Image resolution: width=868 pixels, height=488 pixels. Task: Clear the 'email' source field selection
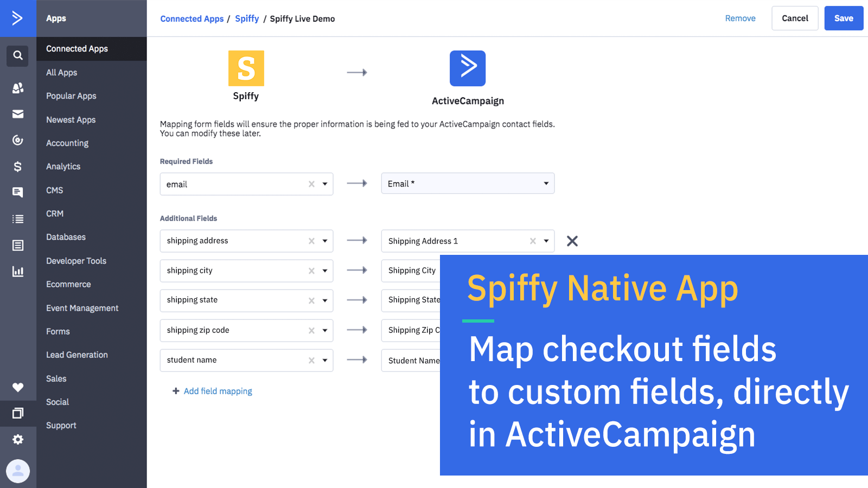(311, 184)
